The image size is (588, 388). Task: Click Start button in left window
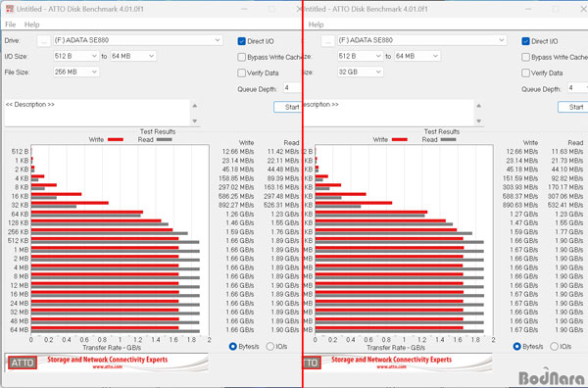[x=287, y=107]
